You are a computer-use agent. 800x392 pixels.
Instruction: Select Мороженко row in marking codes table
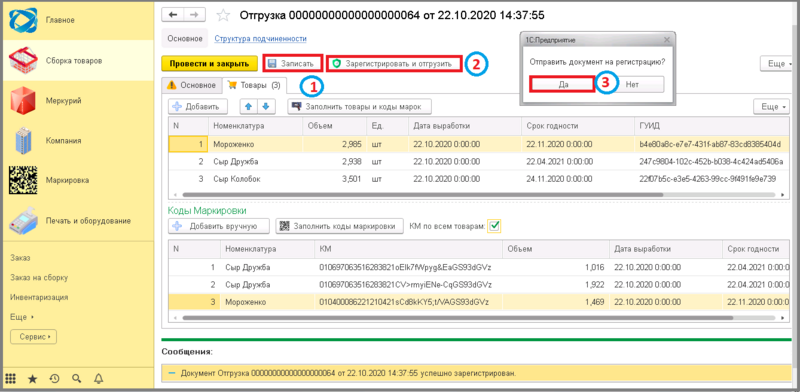(x=480, y=302)
